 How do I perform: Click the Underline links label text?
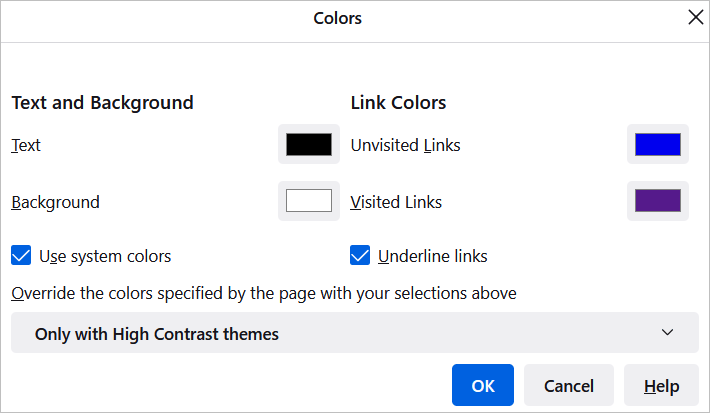[432, 256]
